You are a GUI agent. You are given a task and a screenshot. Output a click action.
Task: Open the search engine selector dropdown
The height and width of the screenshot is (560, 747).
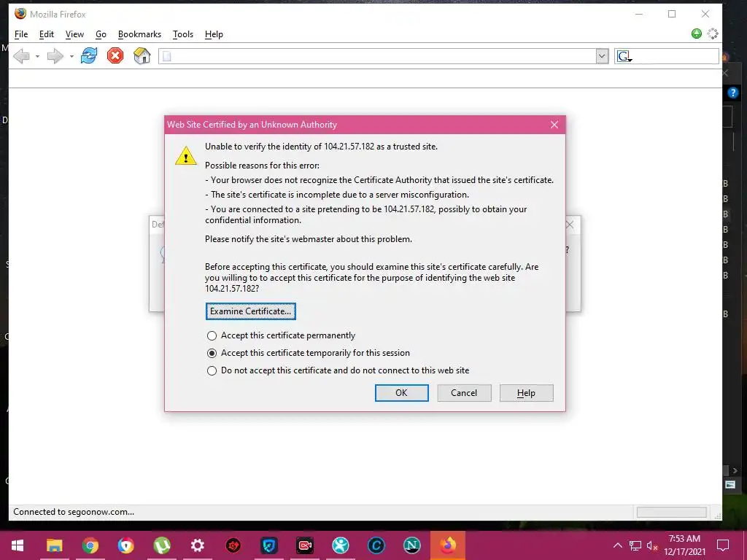[624, 57]
